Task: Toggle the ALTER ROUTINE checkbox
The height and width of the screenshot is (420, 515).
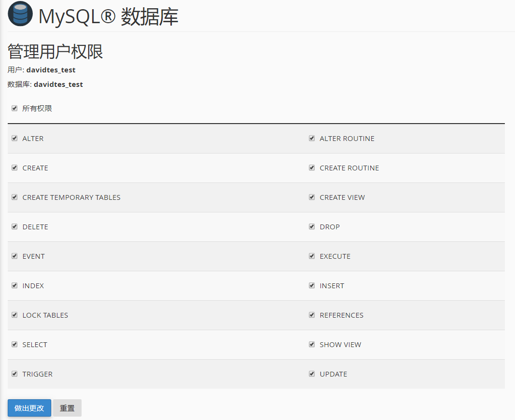Action: [x=312, y=138]
